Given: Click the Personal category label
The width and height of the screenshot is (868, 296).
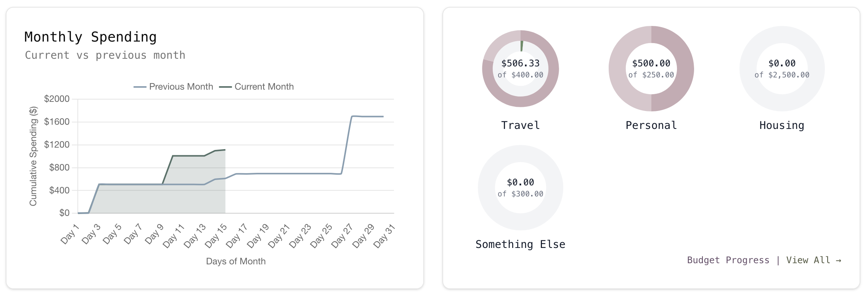Looking at the screenshot, I should [x=651, y=125].
